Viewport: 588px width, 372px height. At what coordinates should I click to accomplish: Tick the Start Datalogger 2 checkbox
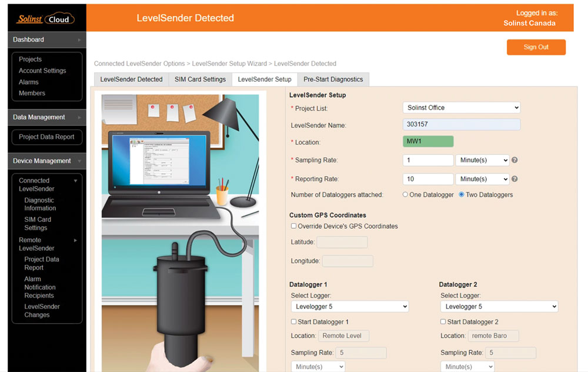click(x=443, y=322)
